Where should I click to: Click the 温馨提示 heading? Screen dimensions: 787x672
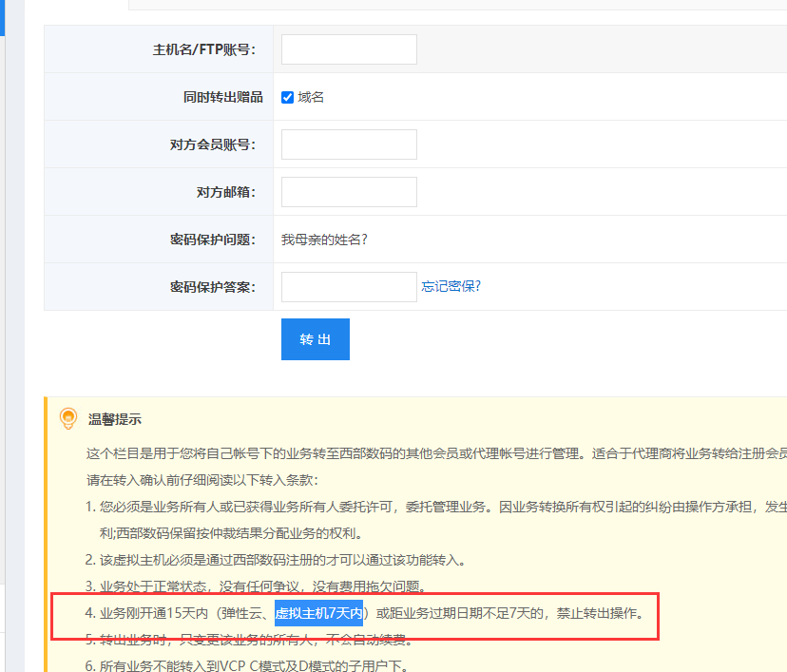coord(115,419)
